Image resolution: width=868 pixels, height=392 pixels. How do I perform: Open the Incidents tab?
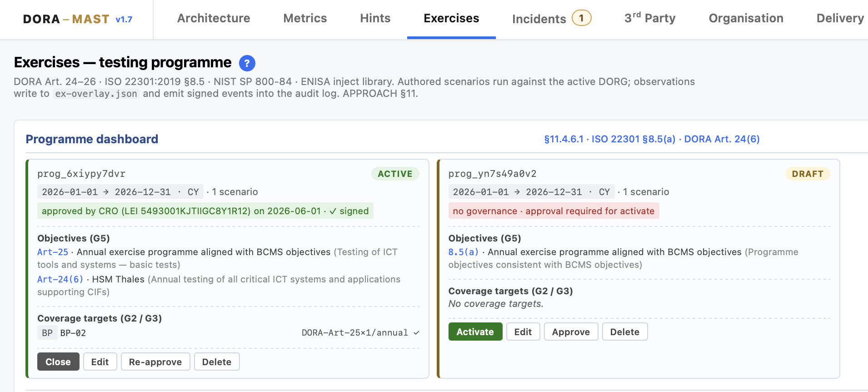pyautogui.click(x=539, y=19)
